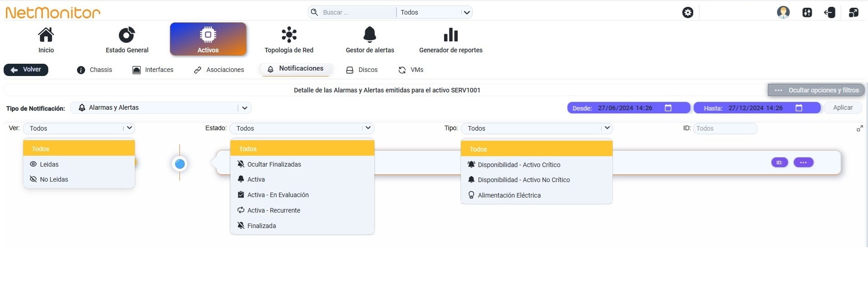Switch to the Interfaces tab
868x295 pixels.
(153, 70)
